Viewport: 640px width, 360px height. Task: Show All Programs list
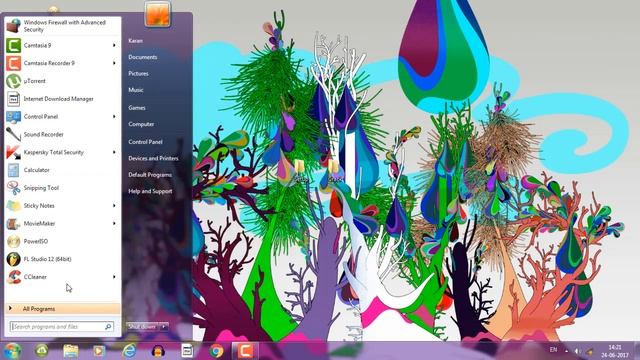point(62,309)
